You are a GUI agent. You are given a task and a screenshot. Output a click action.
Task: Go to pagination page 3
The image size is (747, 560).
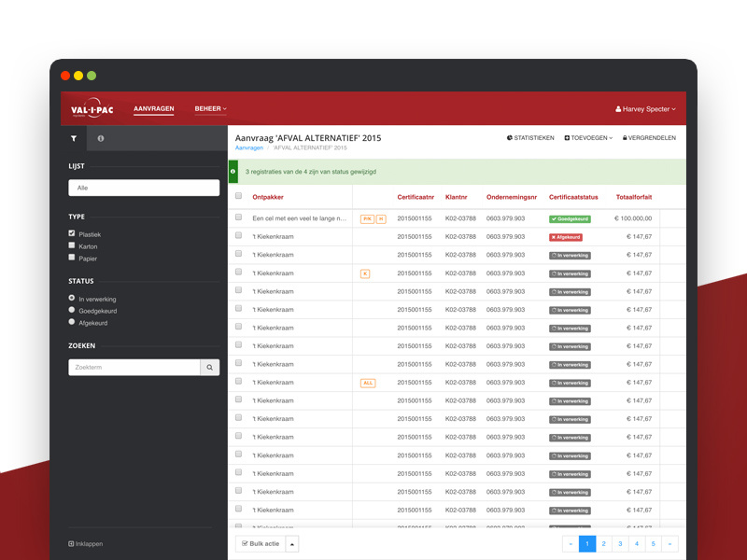620,543
